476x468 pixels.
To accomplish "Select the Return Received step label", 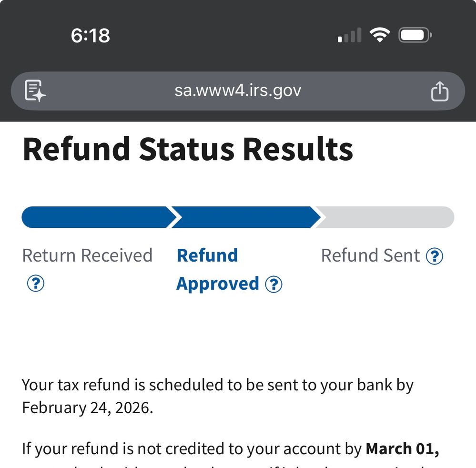I will click(87, 255).
